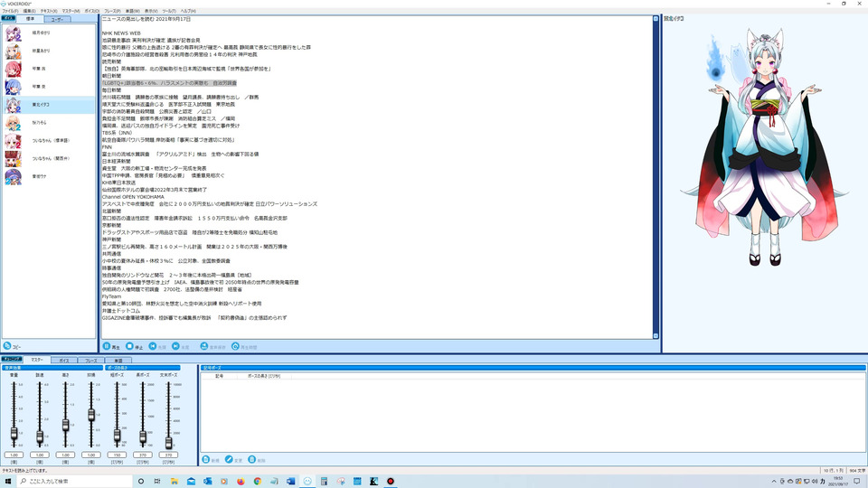
Task: Click the Channel OPEN YOKOHAMA line
Action: tap(133, 197)
